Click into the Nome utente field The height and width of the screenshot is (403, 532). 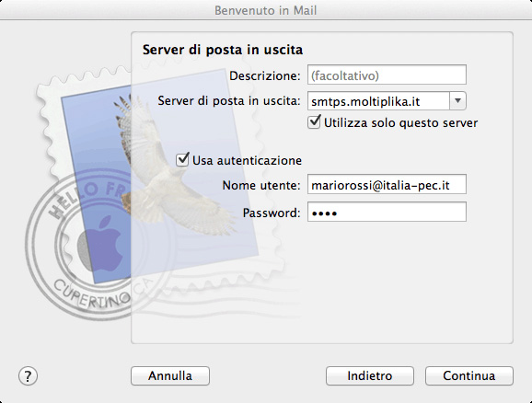click(x=387, y=185)
